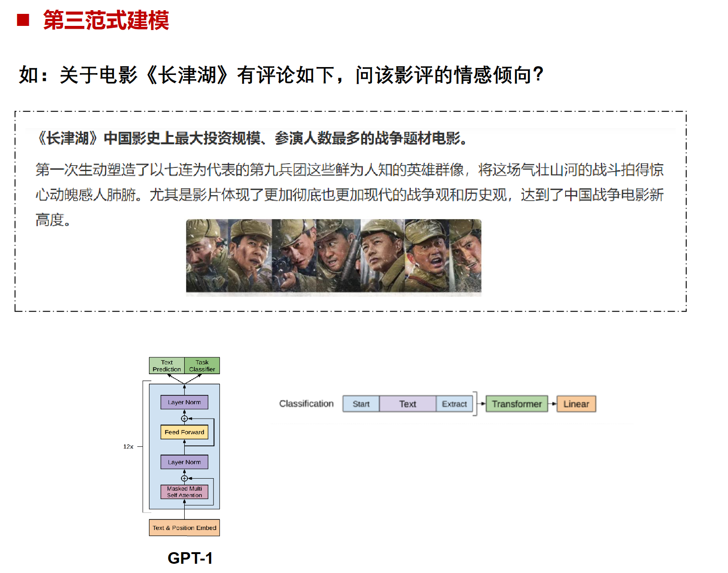728x573 pixels.
Task: Click the lower residual add circle
Action: point(184,478)
